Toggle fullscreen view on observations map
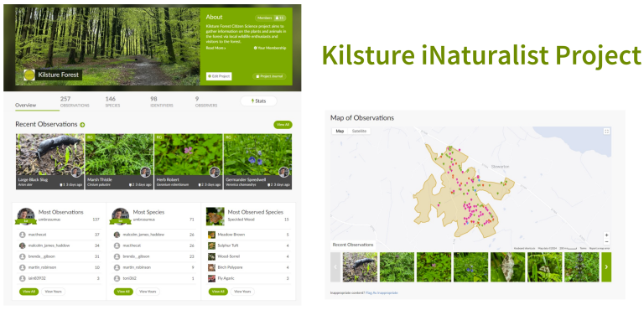Viewport: 644px width, 310px height. coord(606,132)
